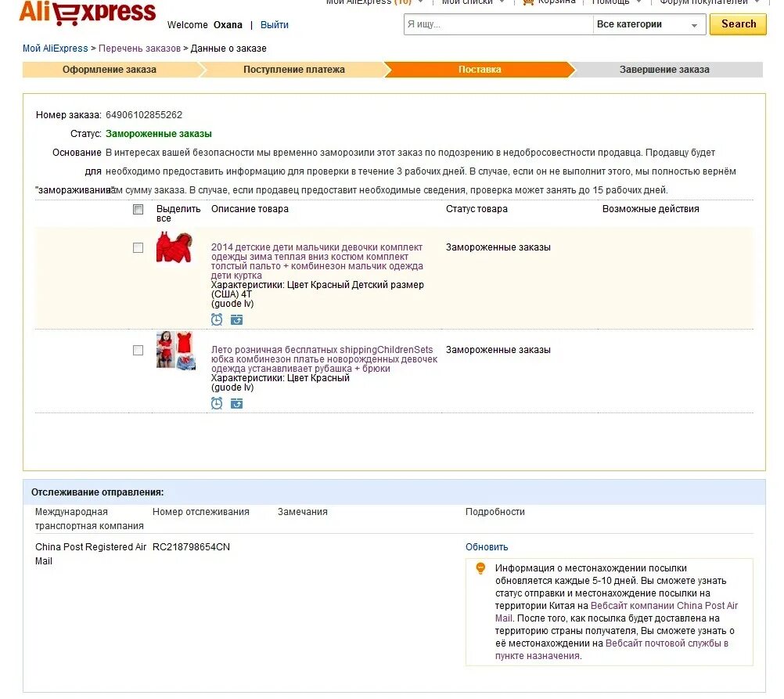784x699 pixels.
Task: Open Перечень заказов breadcrumb link
Action: [x=139, y=49]
